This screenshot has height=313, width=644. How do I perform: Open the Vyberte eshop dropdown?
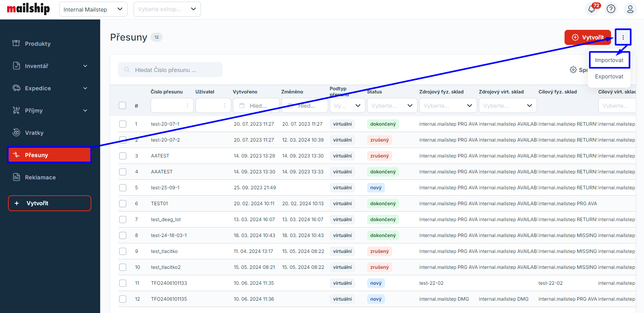coord(167,10)
